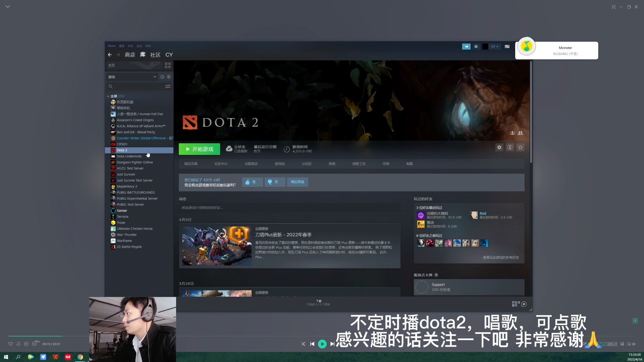
Task: Toggle shuffle play mode icon
Action: click(x=303, y=344)
